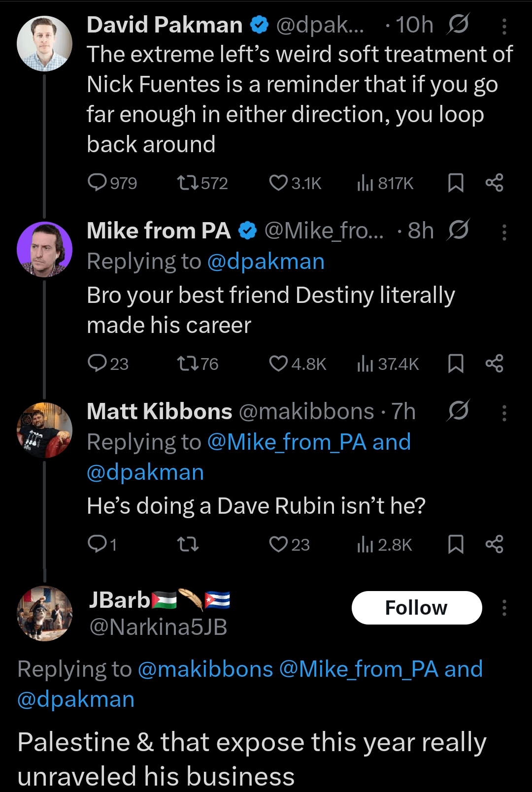Open the @dpakman mention link in Mike's reply
The height and width of the screenshot is (792, 532).
266,262
